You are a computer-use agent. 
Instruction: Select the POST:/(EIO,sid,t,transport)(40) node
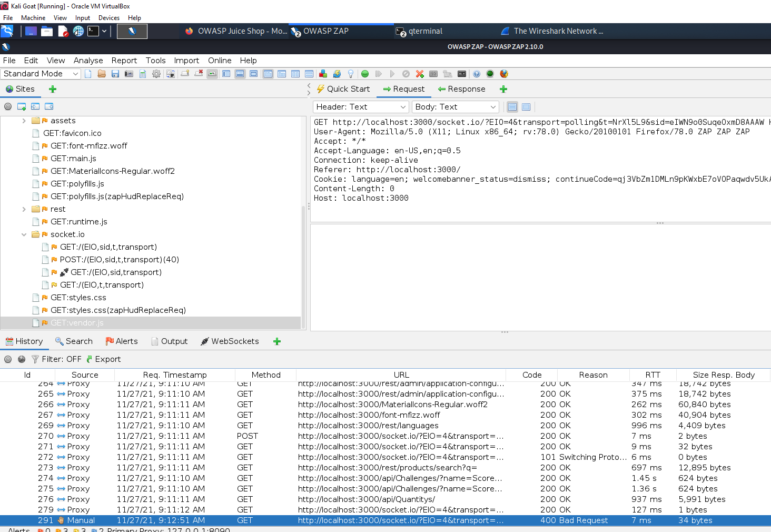click(120, 260)
